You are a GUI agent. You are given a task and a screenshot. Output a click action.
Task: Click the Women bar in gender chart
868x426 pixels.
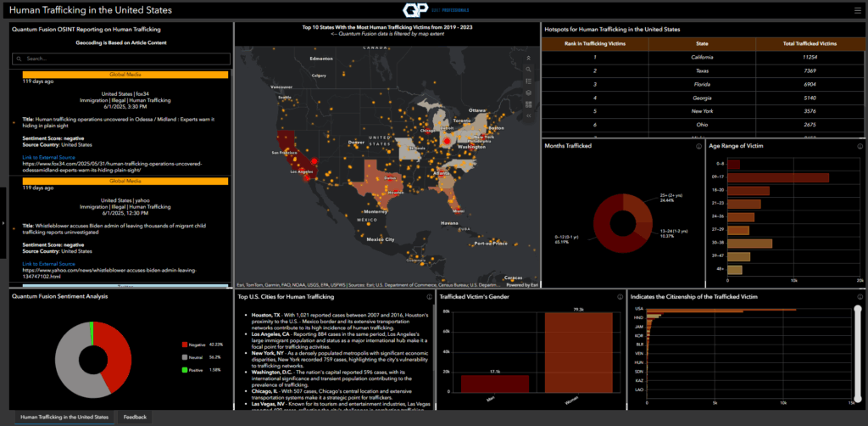coord(576,356)
